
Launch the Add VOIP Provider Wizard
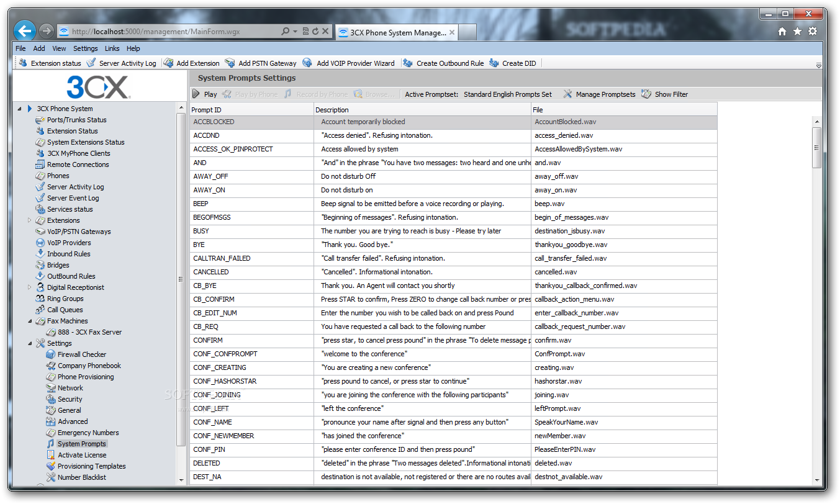pyautogui.click(x=349, y=63)
